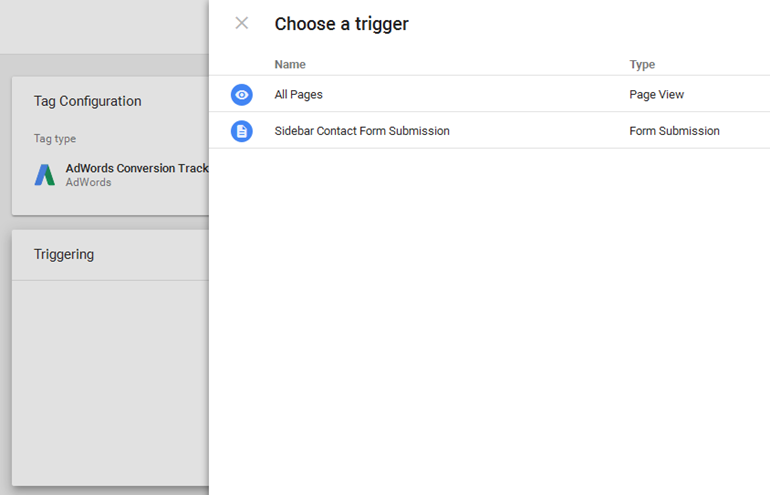Click the form submission document icon
The image size is (770, 495).
point(241,131)
